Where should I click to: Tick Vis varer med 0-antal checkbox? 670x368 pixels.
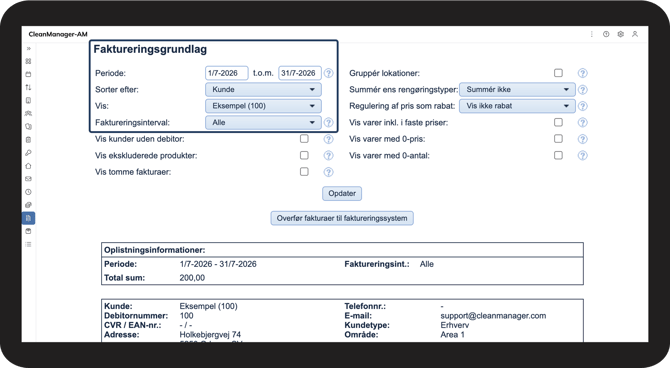click(x=558, y=155)
